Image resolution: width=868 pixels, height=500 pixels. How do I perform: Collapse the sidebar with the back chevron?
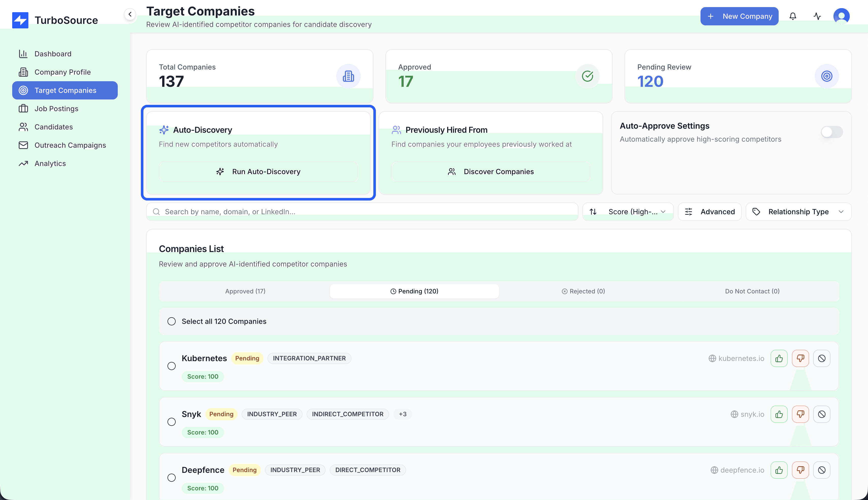click(130, 14)
